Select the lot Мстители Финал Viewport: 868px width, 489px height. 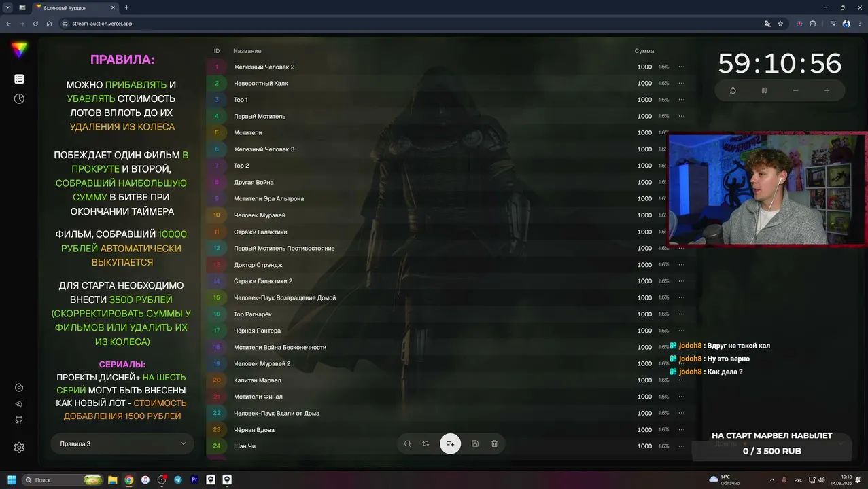pyautogui.click(x=258, y=397)
